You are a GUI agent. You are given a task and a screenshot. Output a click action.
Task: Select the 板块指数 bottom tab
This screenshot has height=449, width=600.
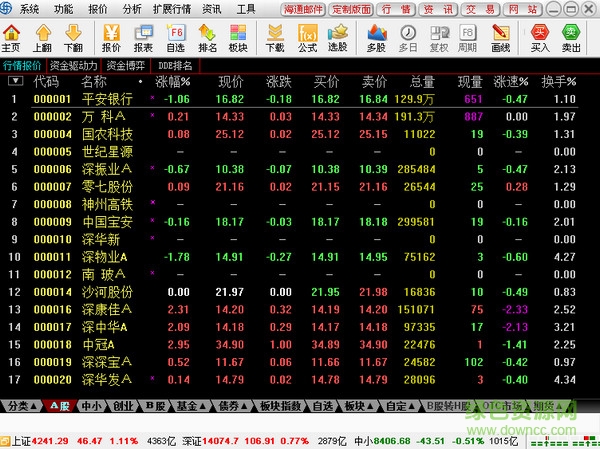point(280,406)
